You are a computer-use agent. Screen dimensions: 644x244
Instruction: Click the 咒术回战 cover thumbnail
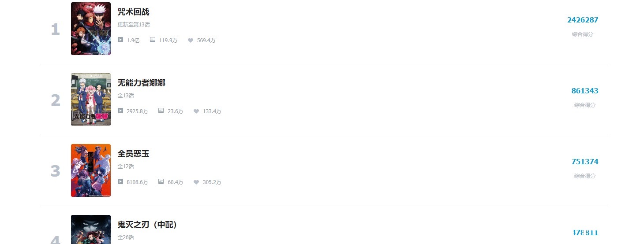91,29
